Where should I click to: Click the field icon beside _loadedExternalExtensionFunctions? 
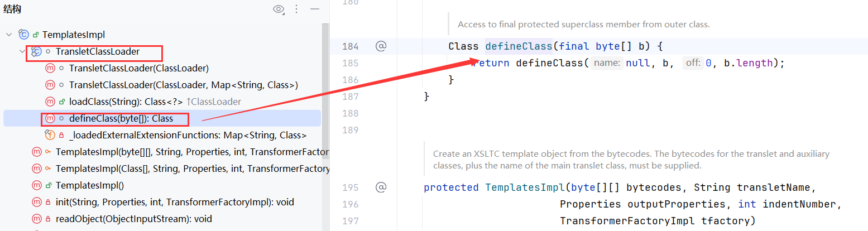coord(50,135)
